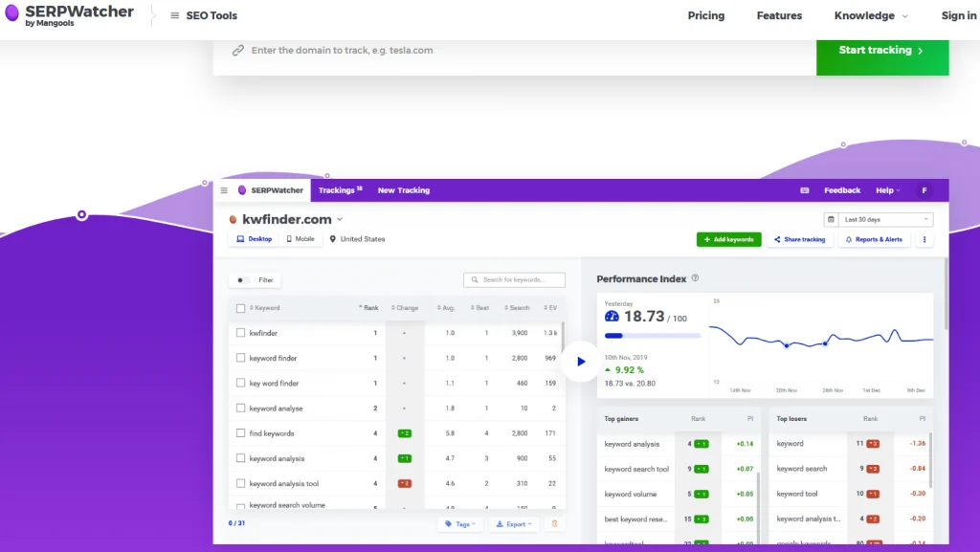This screenshot has height=552, width=980.
Task: Click the messages icon next to Feedback
Action: click(804, 190)
